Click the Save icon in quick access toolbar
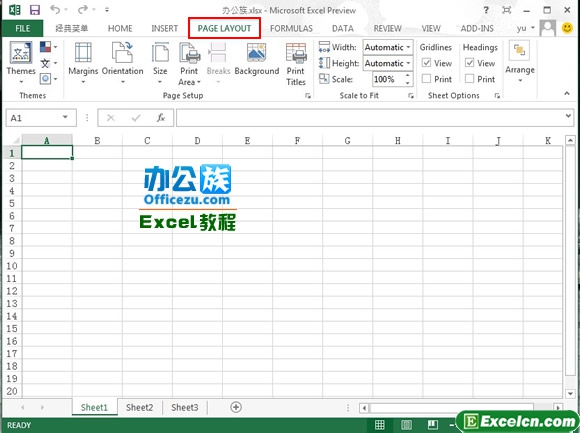The image size is (580, 433). tap(35, 10)
